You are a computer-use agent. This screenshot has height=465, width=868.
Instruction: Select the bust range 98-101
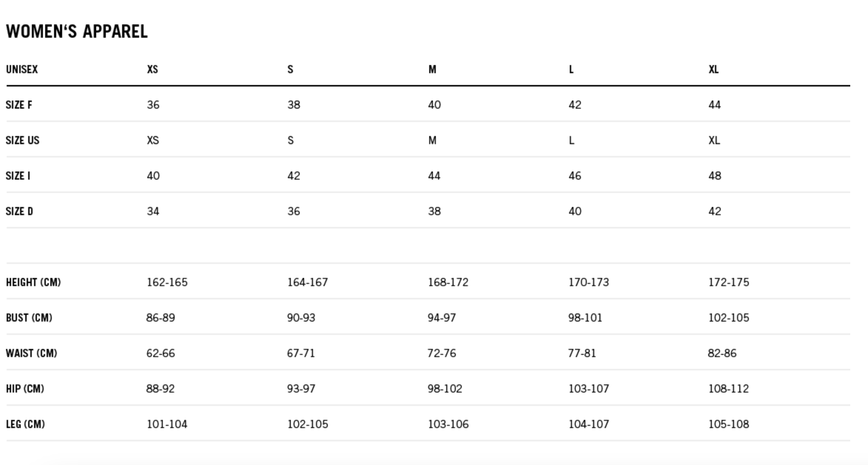click(585, 318)
